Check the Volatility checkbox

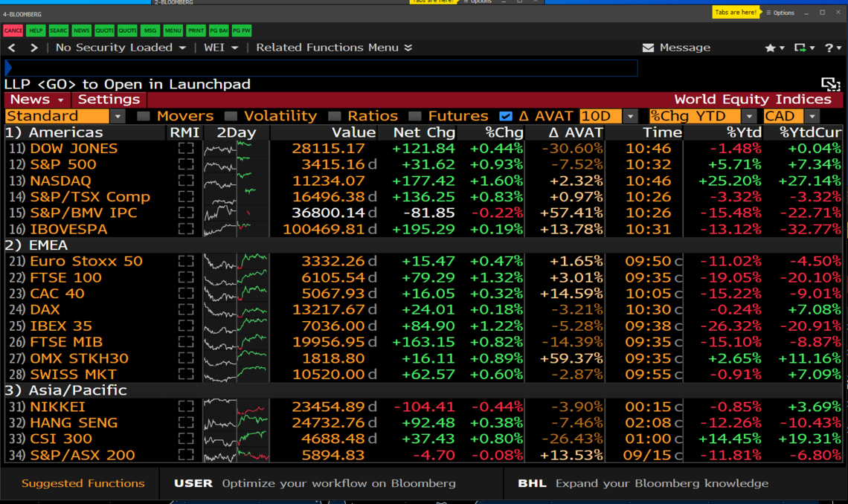(x=231, y=115)
